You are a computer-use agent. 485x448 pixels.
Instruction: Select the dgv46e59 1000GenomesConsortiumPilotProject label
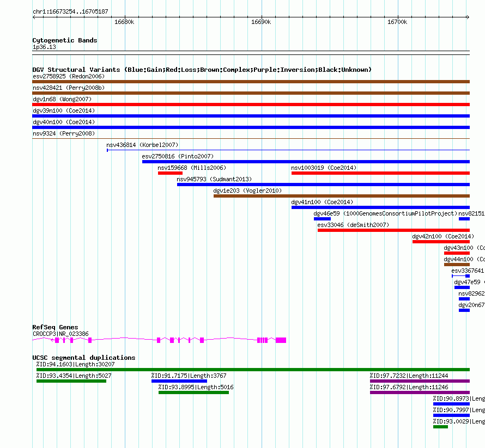click(385, 213)
